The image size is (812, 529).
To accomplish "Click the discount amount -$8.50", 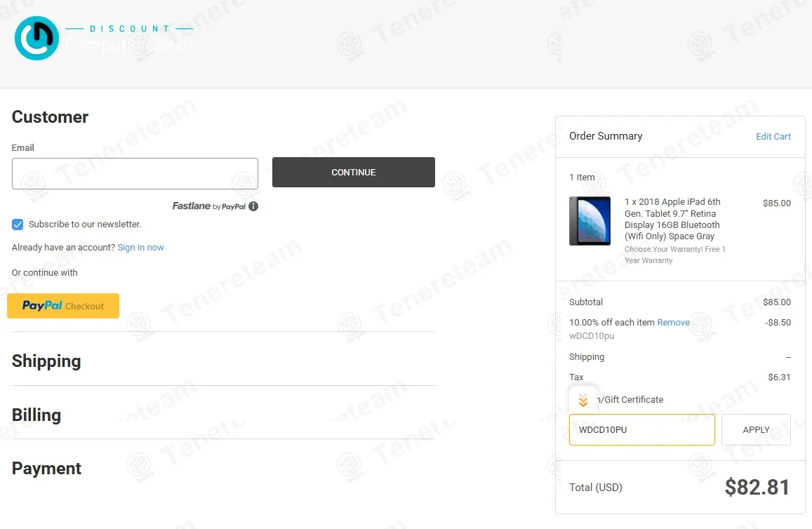I will point(778,323).
